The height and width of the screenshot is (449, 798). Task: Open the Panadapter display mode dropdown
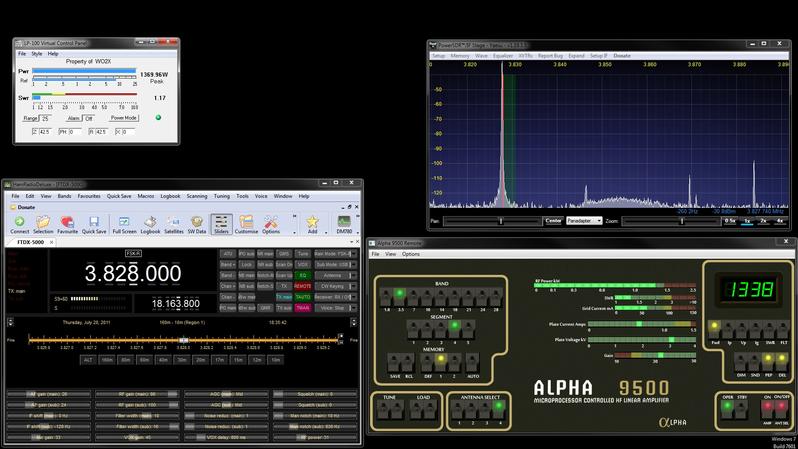pos(584,221)
